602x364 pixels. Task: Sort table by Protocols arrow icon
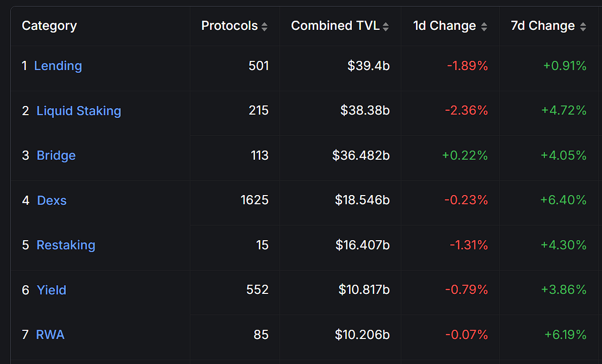coord(264,27)
